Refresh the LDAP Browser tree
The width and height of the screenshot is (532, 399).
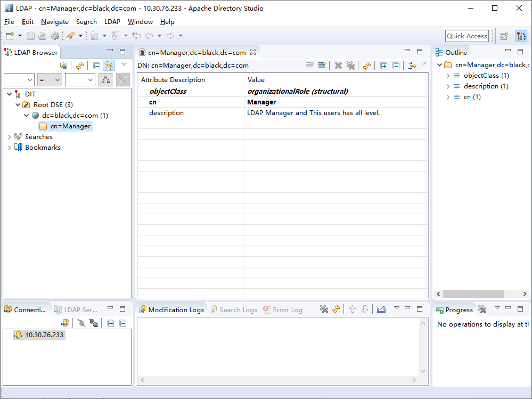80,66
